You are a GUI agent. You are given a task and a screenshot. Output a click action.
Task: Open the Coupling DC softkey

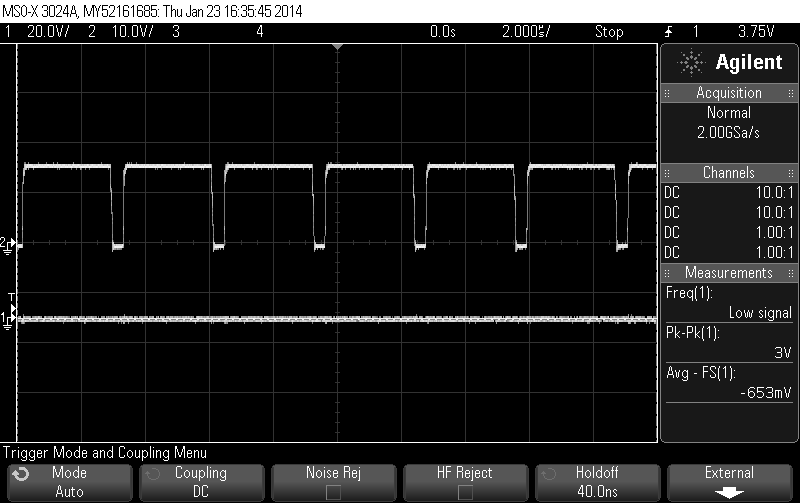tap(201, 482)
